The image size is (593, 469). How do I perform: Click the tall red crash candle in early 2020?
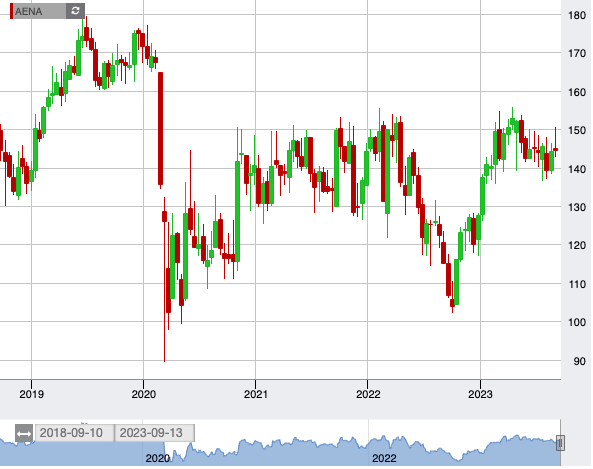click(160, 129)
